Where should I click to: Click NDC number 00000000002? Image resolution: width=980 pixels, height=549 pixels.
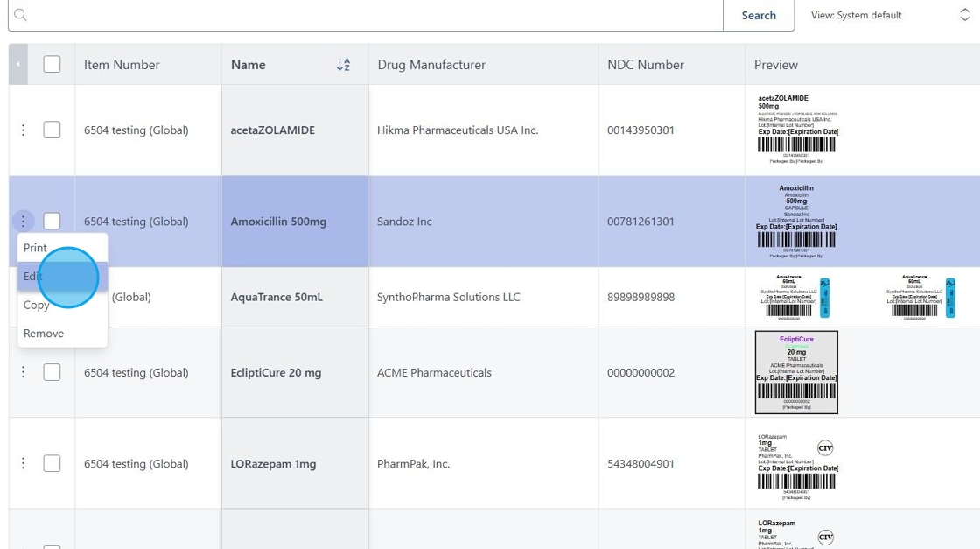click(x=640, y=372)
